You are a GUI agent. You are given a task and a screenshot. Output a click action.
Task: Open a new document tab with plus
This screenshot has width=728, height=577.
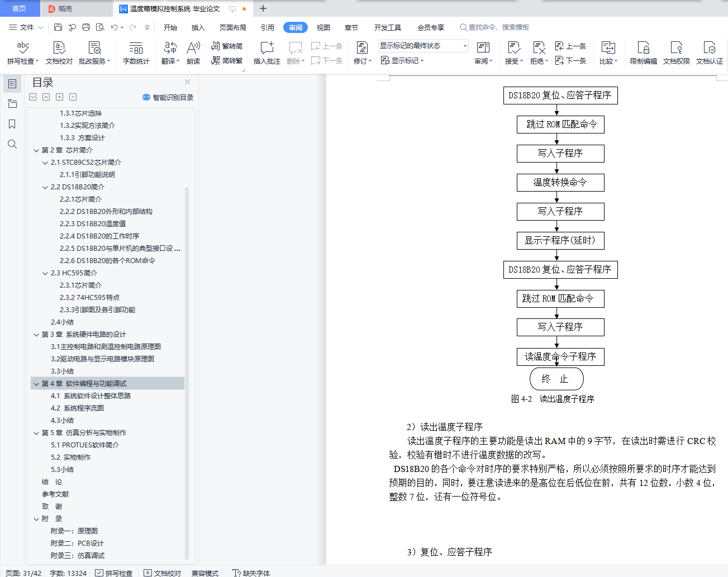click(x=263, y=8)
